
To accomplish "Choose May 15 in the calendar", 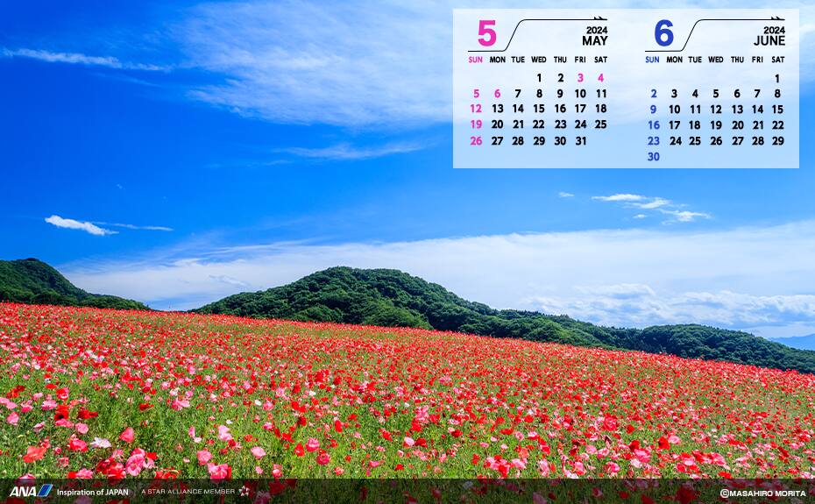I will [539, 110].
